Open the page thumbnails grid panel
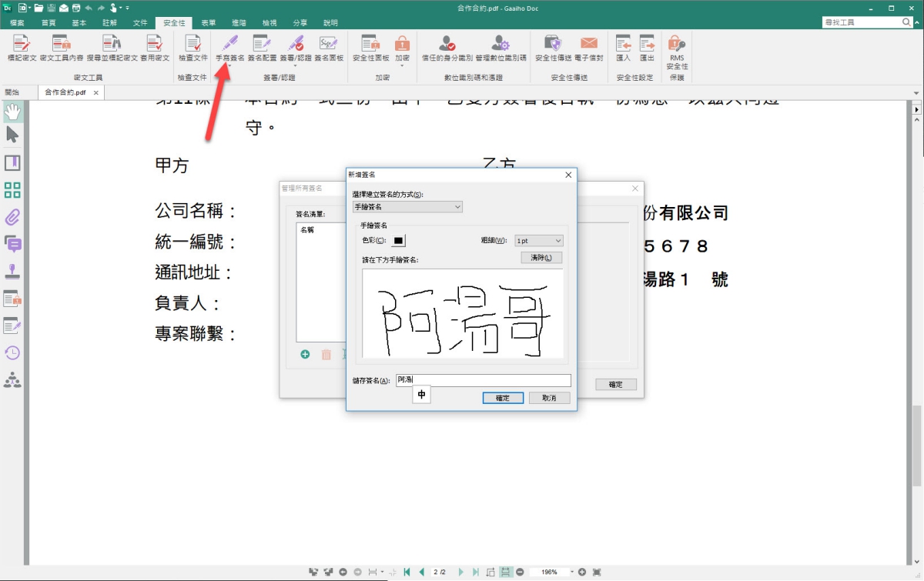 (x=12, y=190)
